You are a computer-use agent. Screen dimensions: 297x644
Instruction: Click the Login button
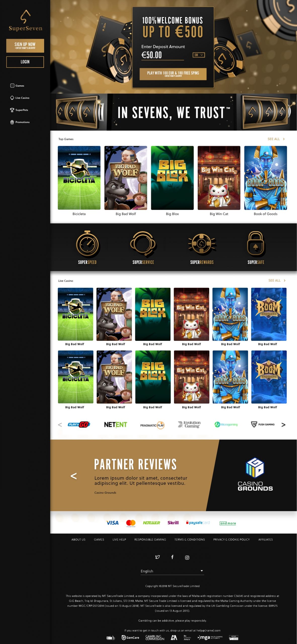click(x=25, y=62)
